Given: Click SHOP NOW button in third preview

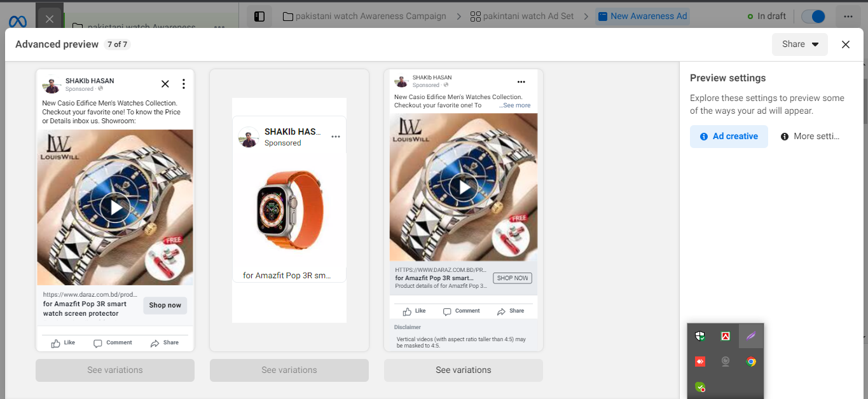Looking at the screenshot, I should pos(513,278).
